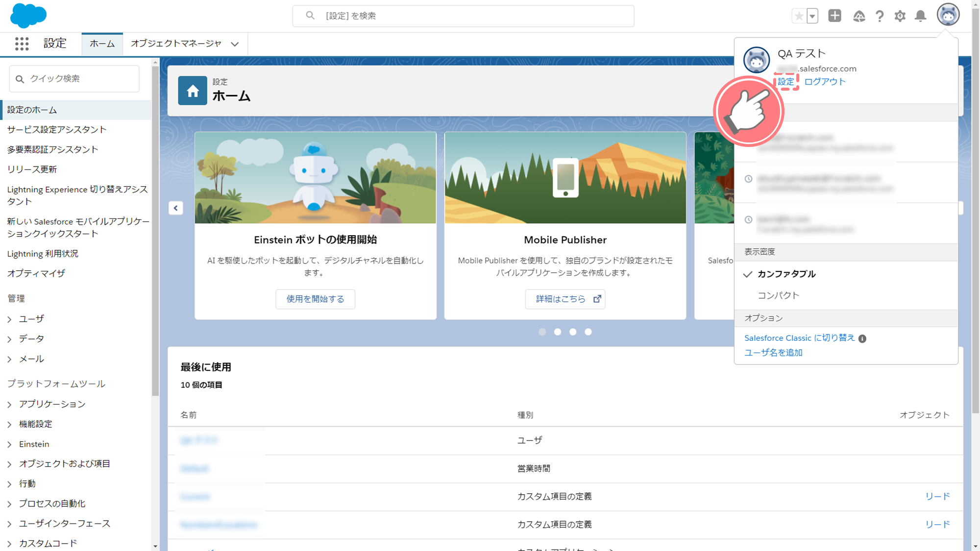The width and height of the screenshot is (980, 551).
Task: Click the user avatar in header
Action: coord(948,15)
